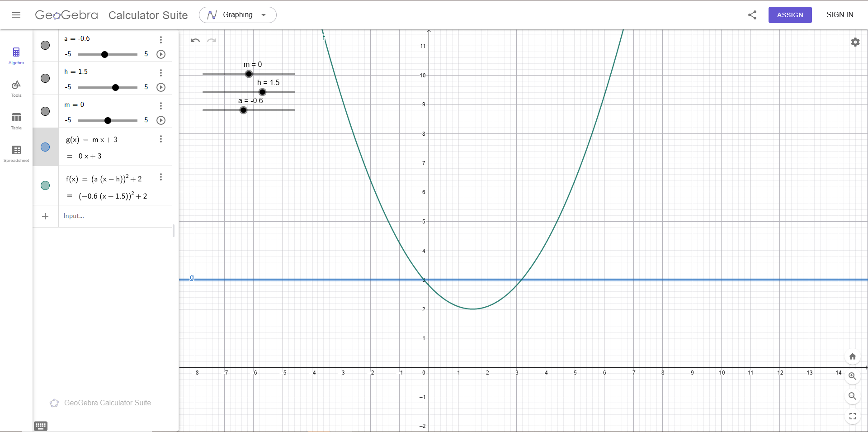Click the m = 0 slider knob on graph
This screenshot has height=432, width=868.
tap(249, 74)
